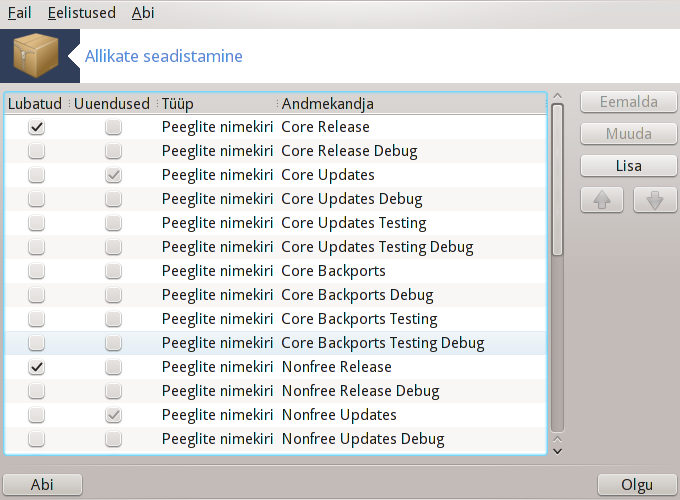
Task: Click the bottom scroll-up chevron
Action: pyautogui.click(x=558, y=440)
